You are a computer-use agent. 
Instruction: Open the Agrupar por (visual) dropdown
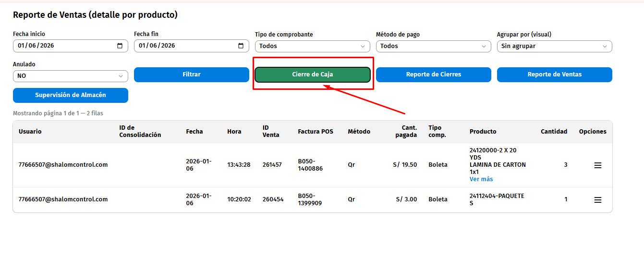click(x=554, y=46)
